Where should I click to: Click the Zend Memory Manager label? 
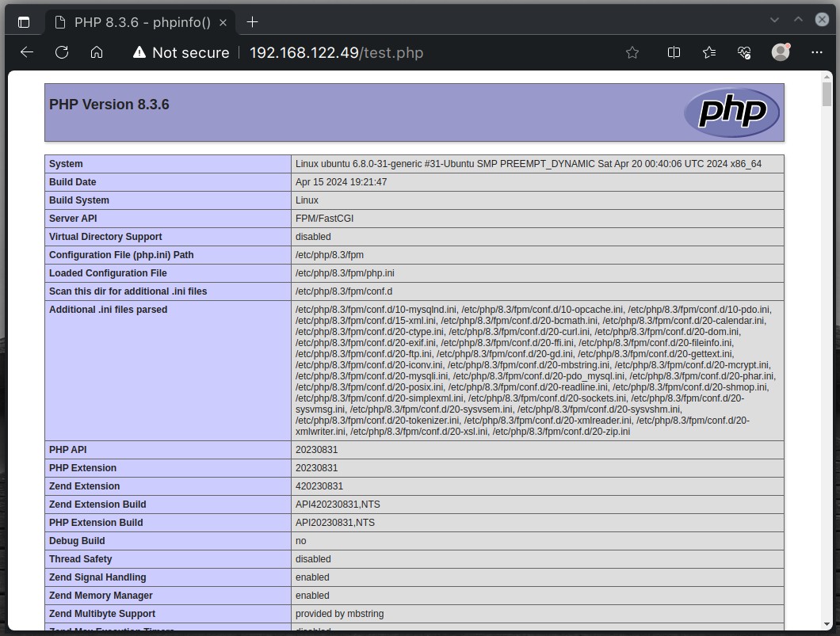(x=101, y=596)
